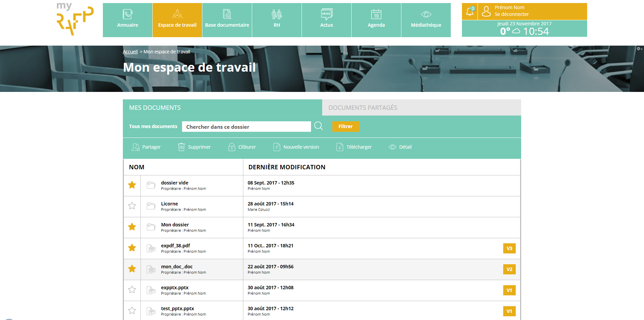Sort by the NOM column header
This screenshot has width=644, height=320.
(137, 167)
